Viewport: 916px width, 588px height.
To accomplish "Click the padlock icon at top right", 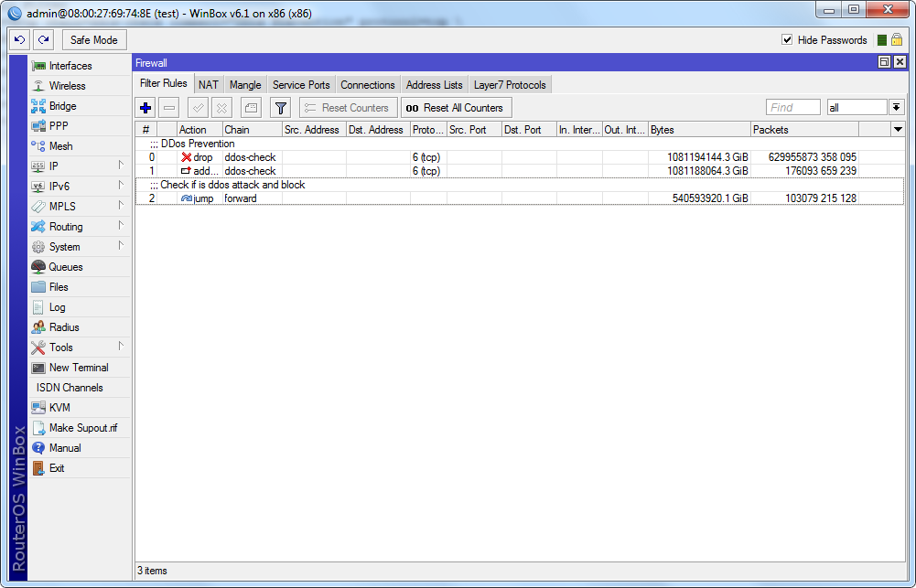I will pyautogui.click(x=897, y=39).
